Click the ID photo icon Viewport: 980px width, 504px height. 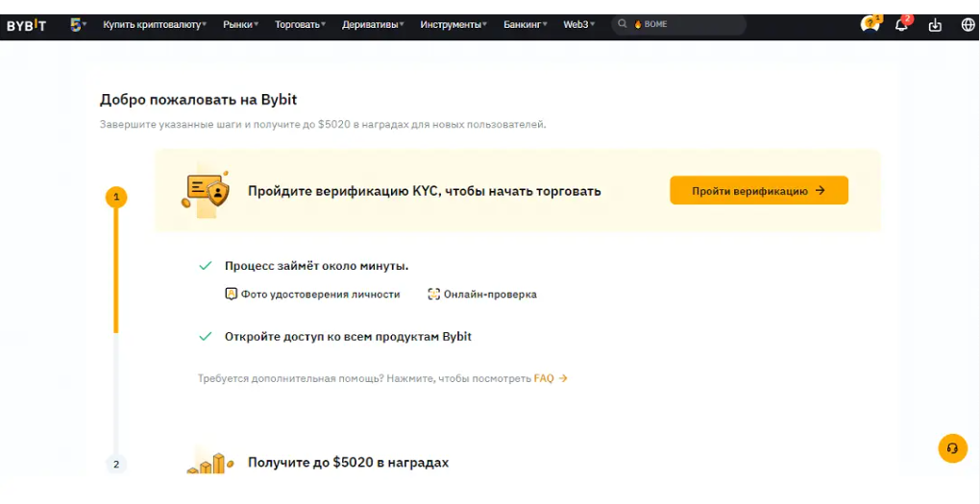click(x=232, y=294)
